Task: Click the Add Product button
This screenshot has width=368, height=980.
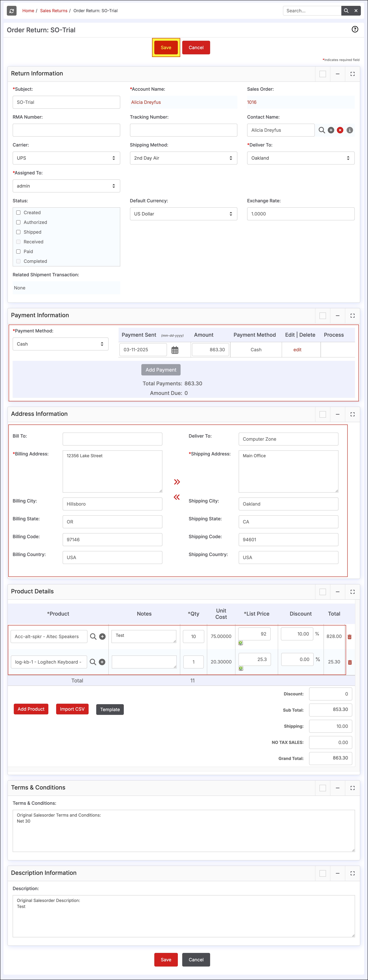Action: (x=31, y=709)
